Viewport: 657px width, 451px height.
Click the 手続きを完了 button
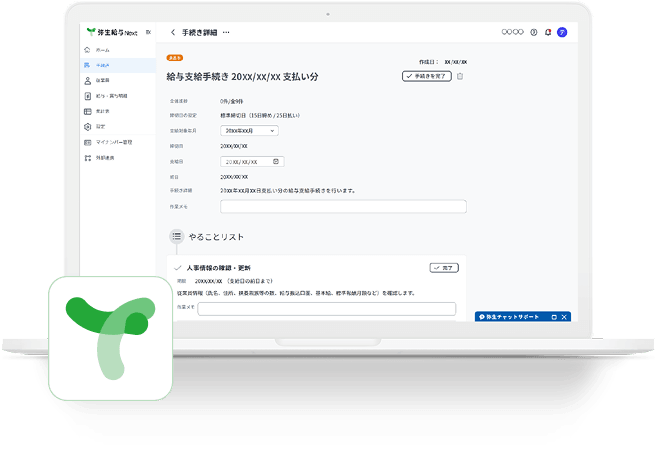click(427, 76)
